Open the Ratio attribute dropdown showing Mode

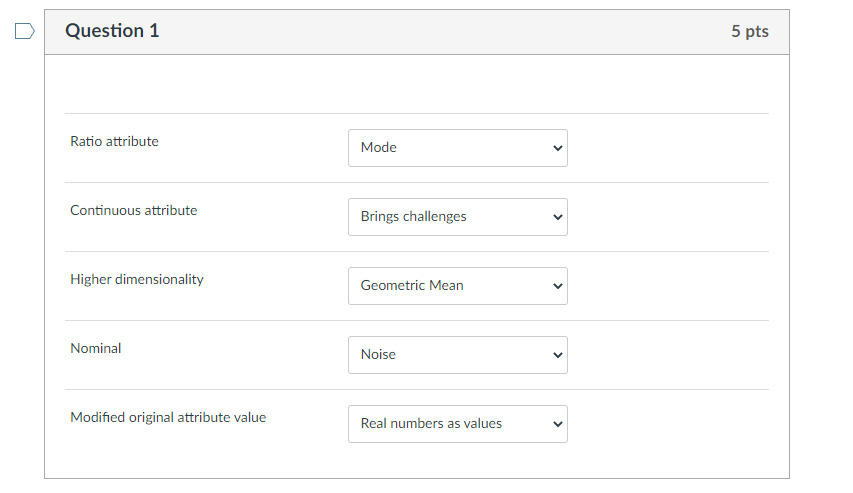coord(457,148)
